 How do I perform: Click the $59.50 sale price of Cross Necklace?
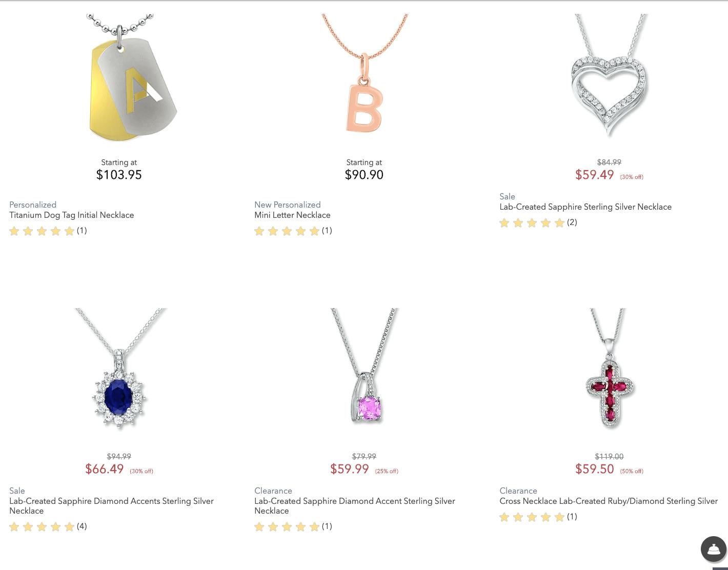[x=594, y=469]
